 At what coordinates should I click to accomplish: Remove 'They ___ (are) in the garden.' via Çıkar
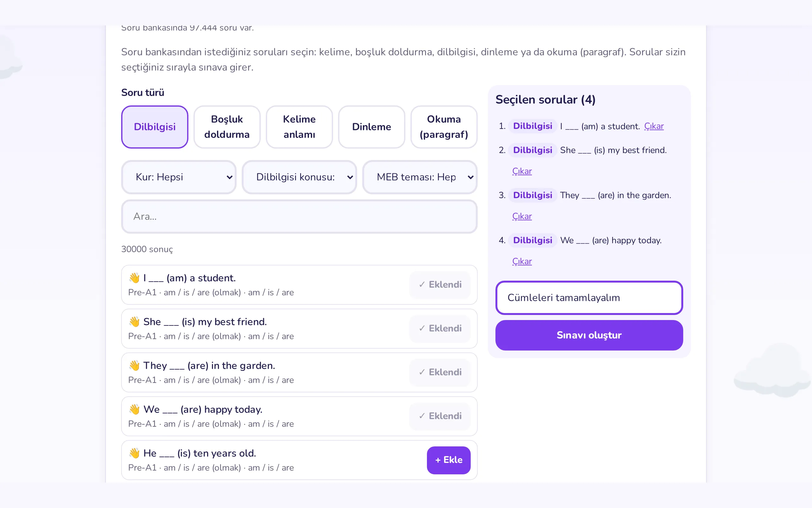522,216
